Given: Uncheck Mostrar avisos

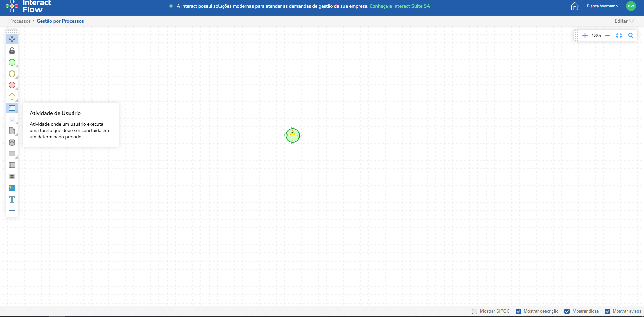Looking at the screenshot, I should 607,311.
